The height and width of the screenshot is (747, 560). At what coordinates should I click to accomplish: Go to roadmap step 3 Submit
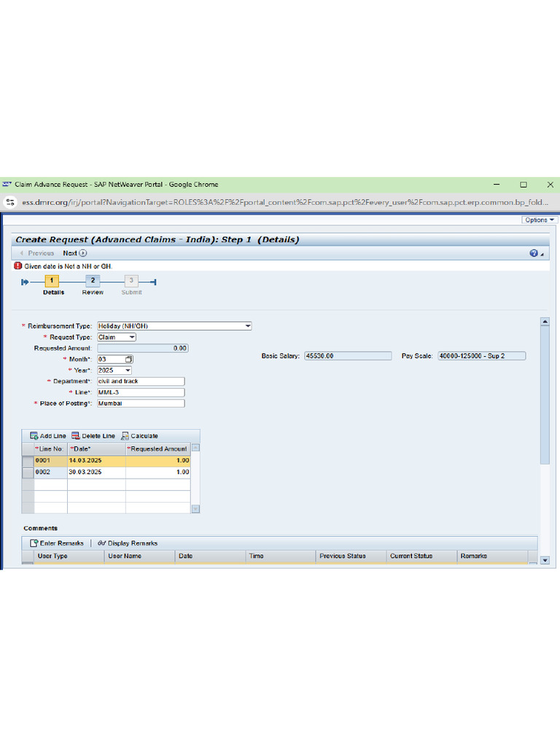click(x=131, y=281)
